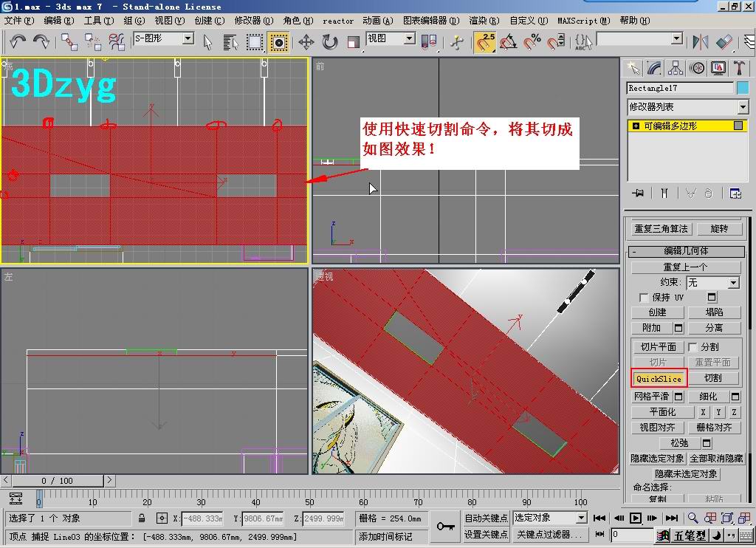
Task: Enable the 保持 UV checkbox
Action: pyautogui.click(x=644, y=297)
